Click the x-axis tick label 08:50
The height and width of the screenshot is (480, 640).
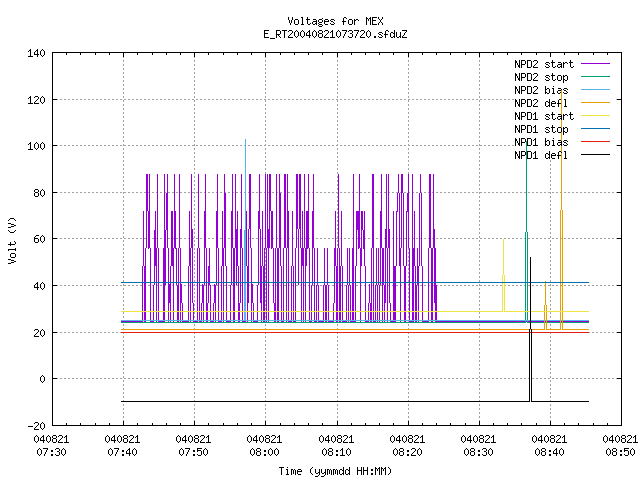620,452
